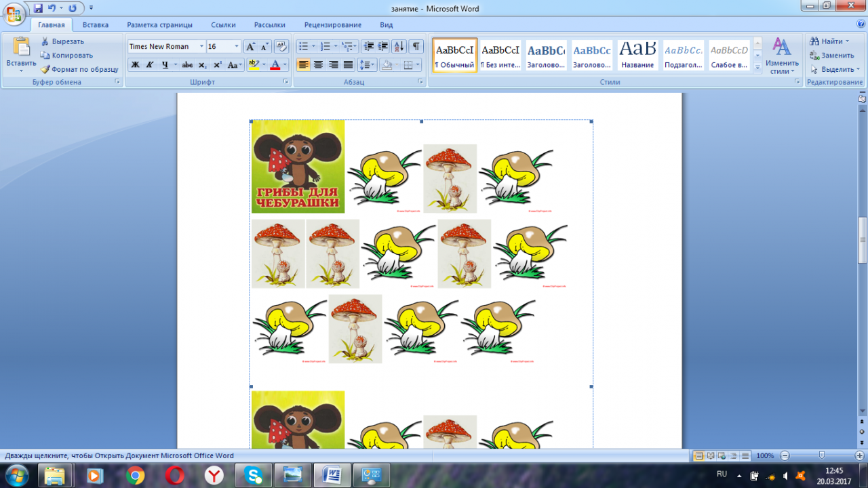Increase paragraph indent
Viewport: 868px width, 488px height.
click(383, 46)
